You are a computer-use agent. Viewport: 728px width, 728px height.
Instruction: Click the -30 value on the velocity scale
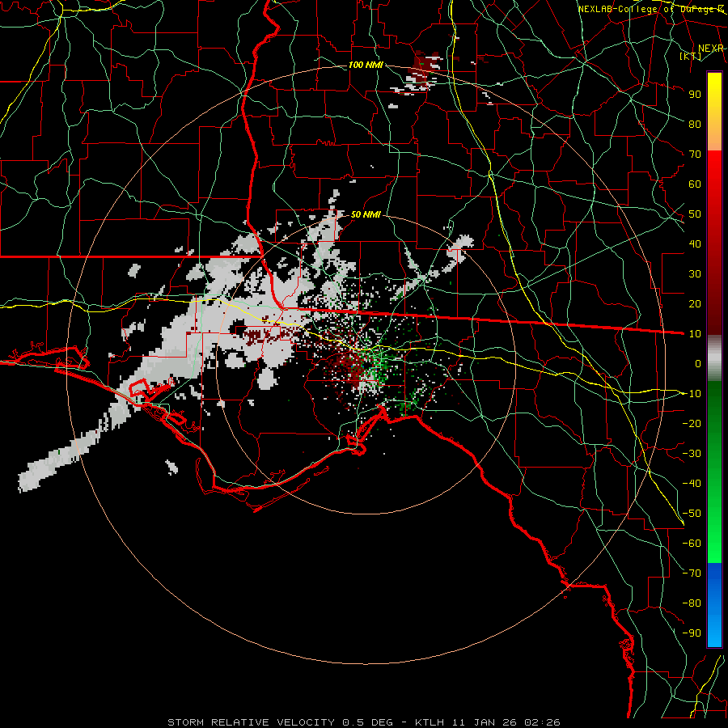692,454
